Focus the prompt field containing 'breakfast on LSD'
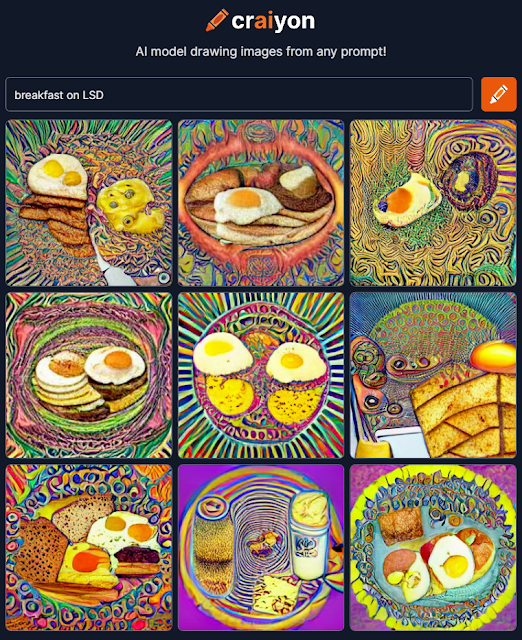This screenshot has width=522, height=640. (x=239, y=94)
